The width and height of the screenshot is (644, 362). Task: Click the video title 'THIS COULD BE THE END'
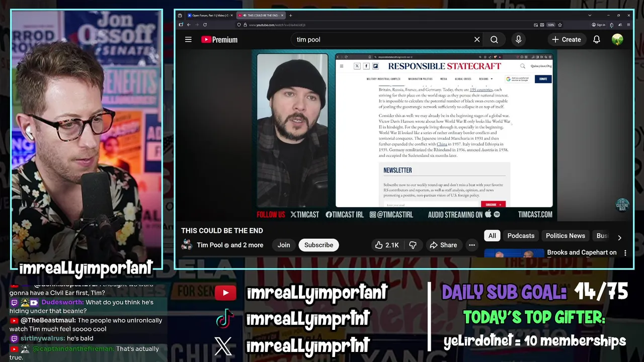pyautogui.click(x=222, y=231)
